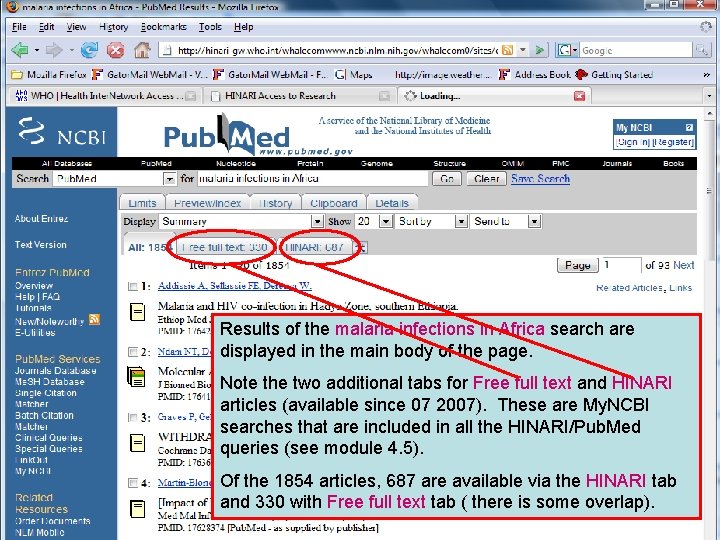
Task: Select the Free full text results tab
Action: [x=224, y=248]
